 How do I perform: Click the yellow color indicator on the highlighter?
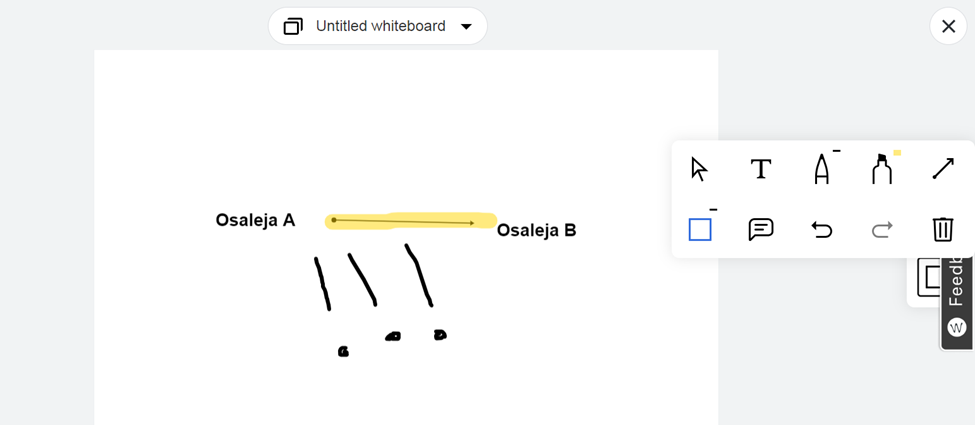coord(897,152)
